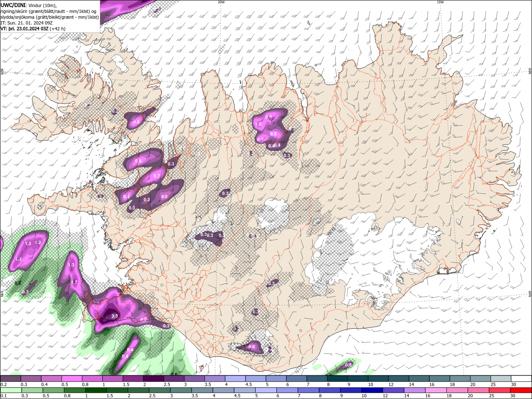
Task: Click the bright magenta 0.5 swatch on snow scale
Action: tap(71, 379)
